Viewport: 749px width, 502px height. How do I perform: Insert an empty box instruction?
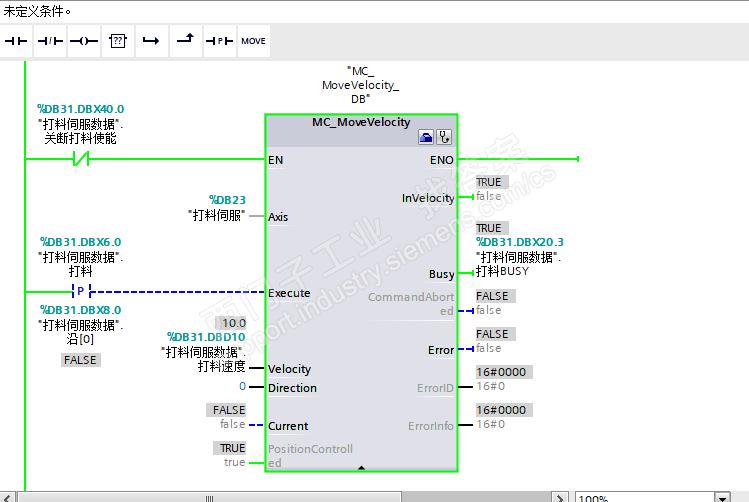(118, 41)
